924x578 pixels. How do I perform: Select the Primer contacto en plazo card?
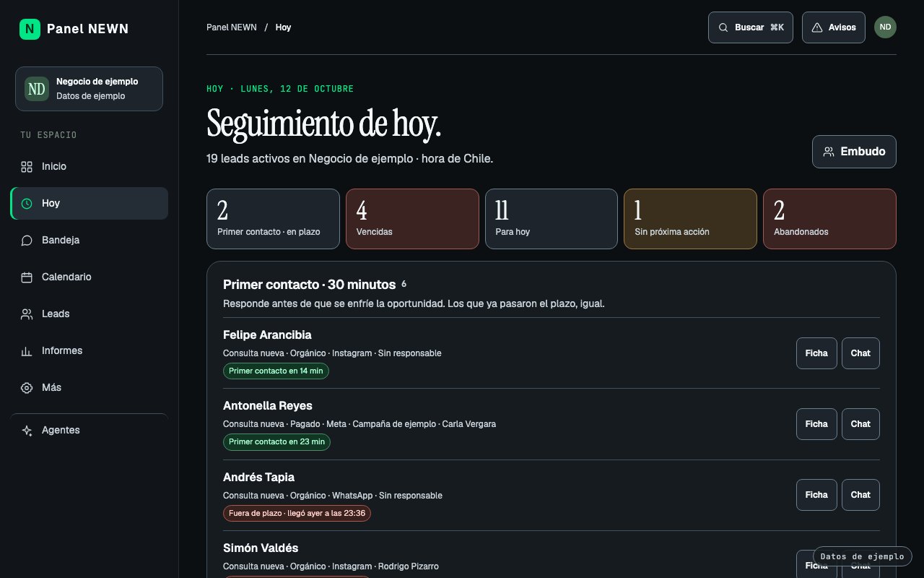point(273,219)
